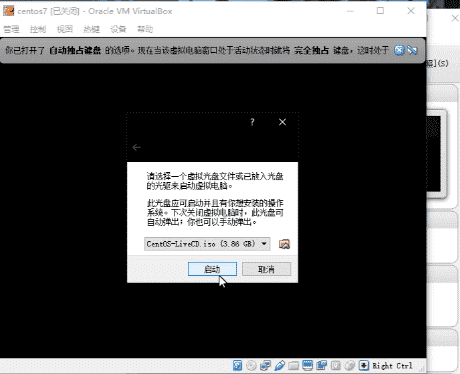This screenshot has width=460, height=374.
Task: Click the 取消 button
Action: click(266, 269)
